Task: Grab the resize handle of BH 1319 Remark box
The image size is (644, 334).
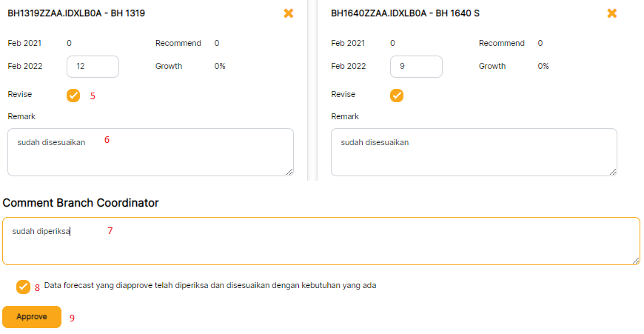Action: tap(289, 171)
